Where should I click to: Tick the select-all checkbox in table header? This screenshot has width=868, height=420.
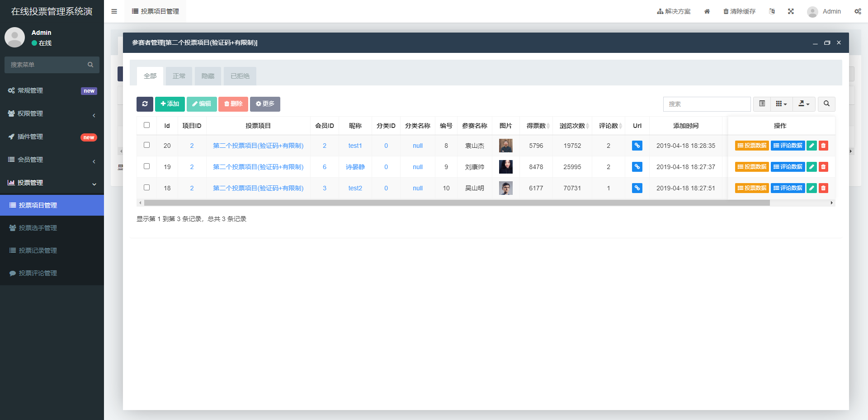146,125
